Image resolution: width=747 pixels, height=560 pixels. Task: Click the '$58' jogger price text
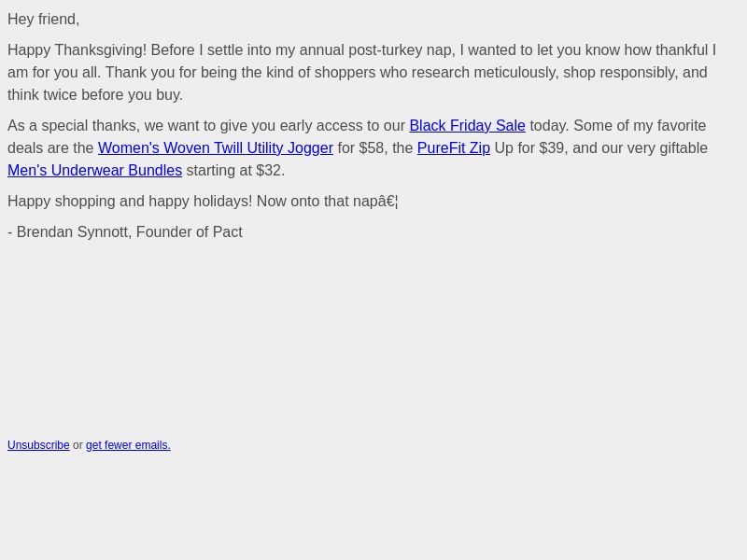(372, 148)
